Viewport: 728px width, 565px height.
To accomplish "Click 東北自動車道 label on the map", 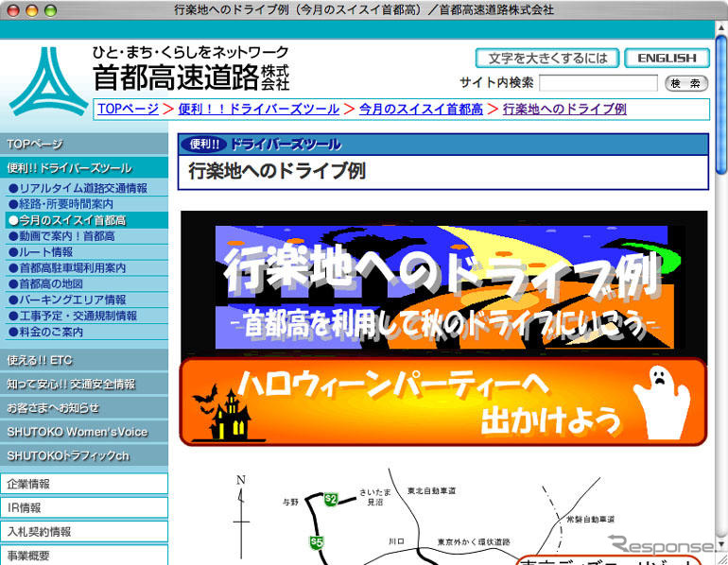I will [431, 490].
